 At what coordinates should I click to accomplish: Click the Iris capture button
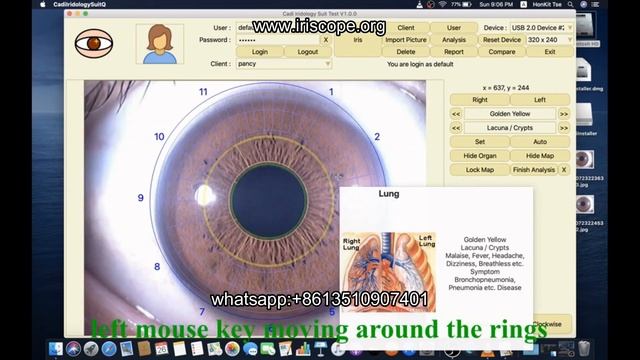[358, 40]
